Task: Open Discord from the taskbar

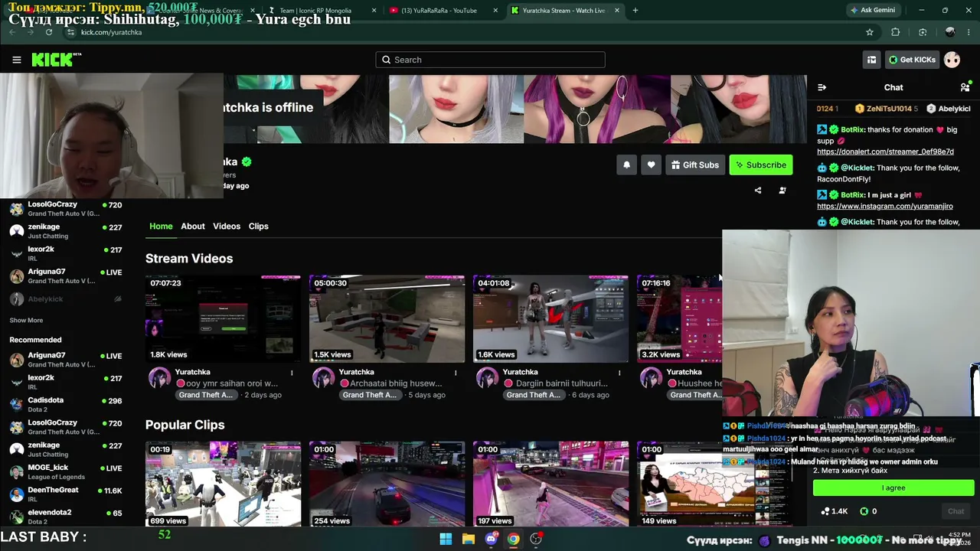Action: (491, 539)
